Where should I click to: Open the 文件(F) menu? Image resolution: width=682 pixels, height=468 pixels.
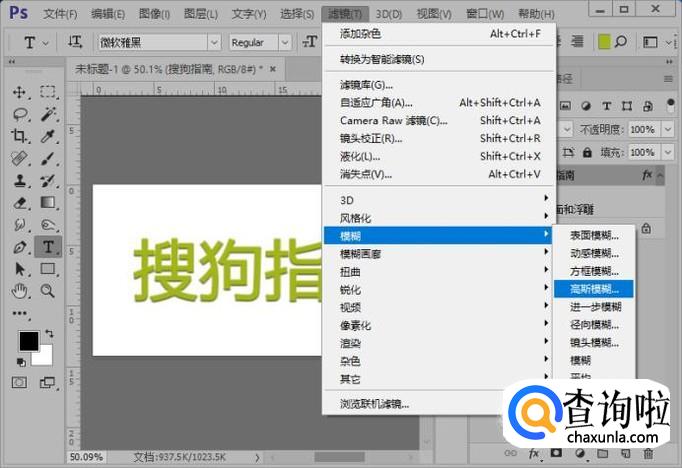click(60, 14)
